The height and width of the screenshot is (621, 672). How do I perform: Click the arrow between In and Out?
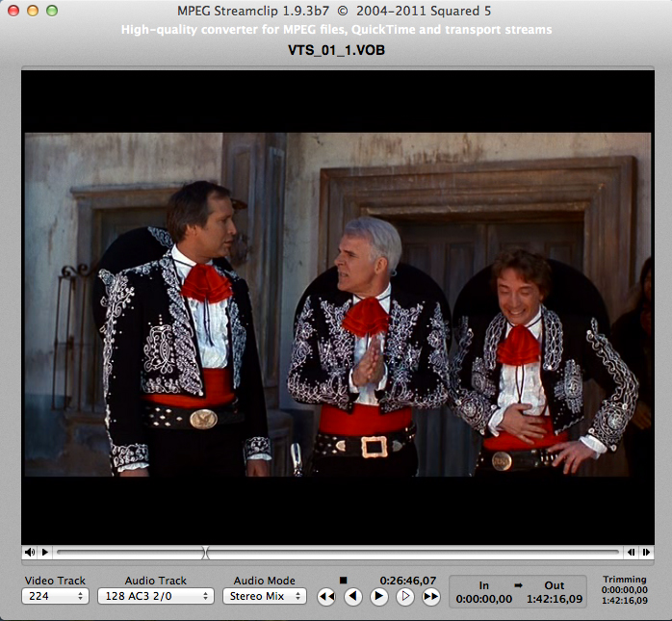(x=519, y=585)
